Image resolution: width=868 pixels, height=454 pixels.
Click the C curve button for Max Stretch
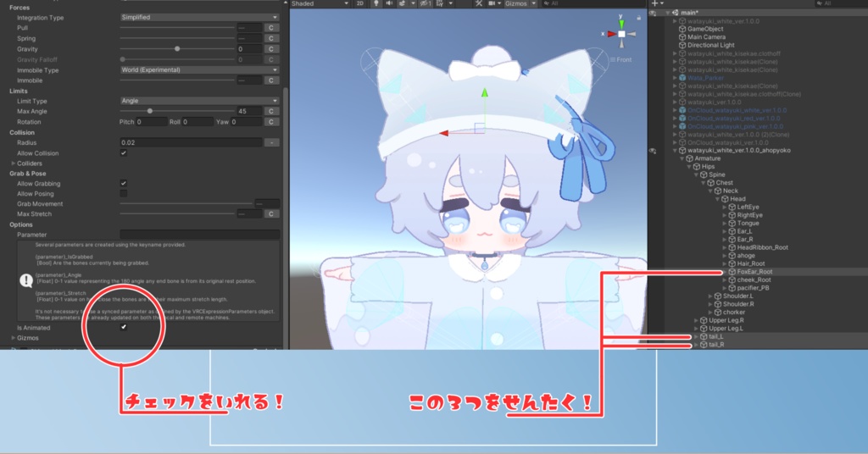[x=270, y=214]
